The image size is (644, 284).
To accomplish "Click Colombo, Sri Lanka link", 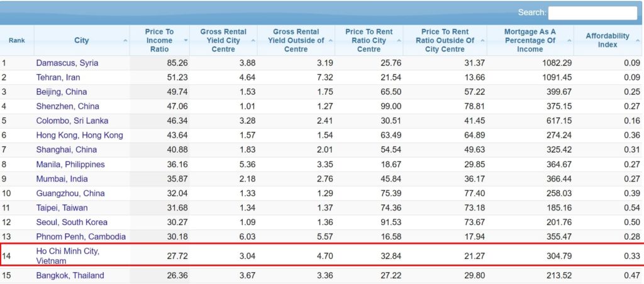I will (x=72, y=121).
